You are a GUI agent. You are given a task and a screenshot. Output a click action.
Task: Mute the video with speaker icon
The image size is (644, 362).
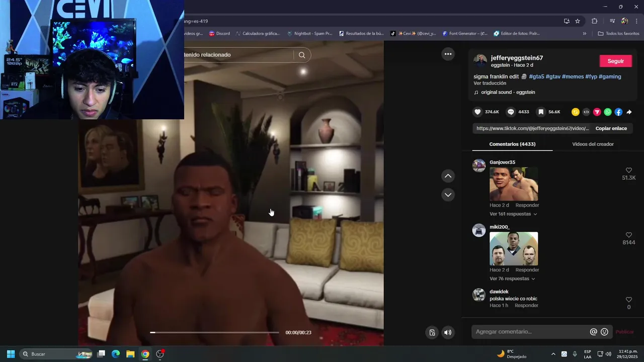pyautogui.click(x=448, y=332)
